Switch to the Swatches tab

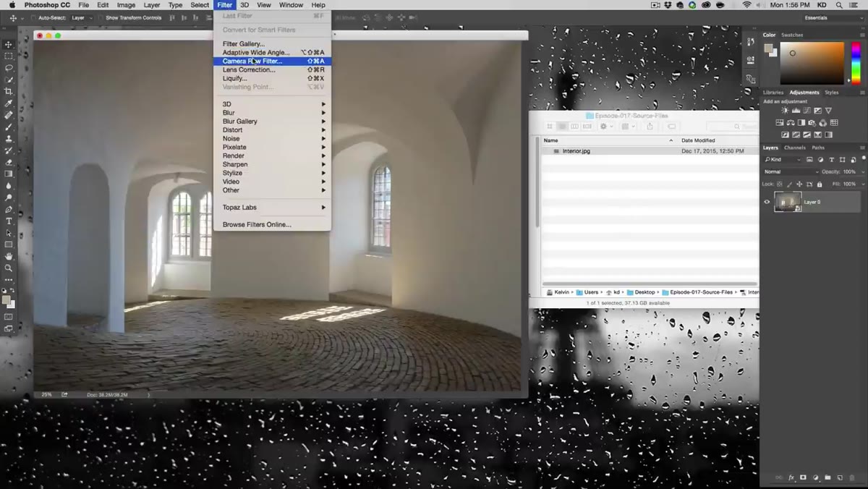(x=792, y=35)
